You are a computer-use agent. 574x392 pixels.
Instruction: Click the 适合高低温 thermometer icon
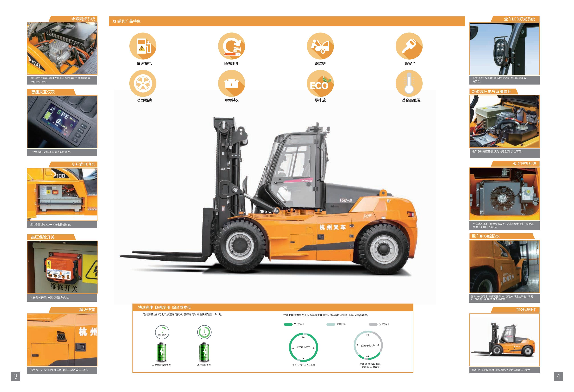tap(409, 83)
